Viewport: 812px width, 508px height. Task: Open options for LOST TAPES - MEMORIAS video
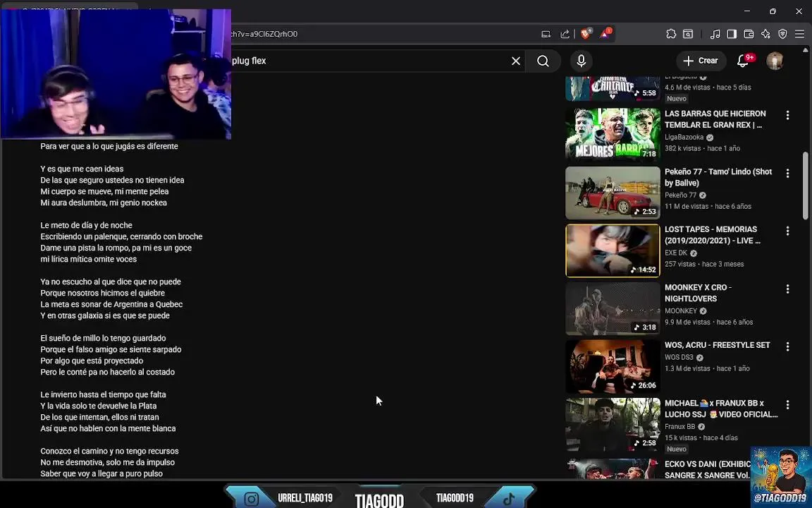787,231
